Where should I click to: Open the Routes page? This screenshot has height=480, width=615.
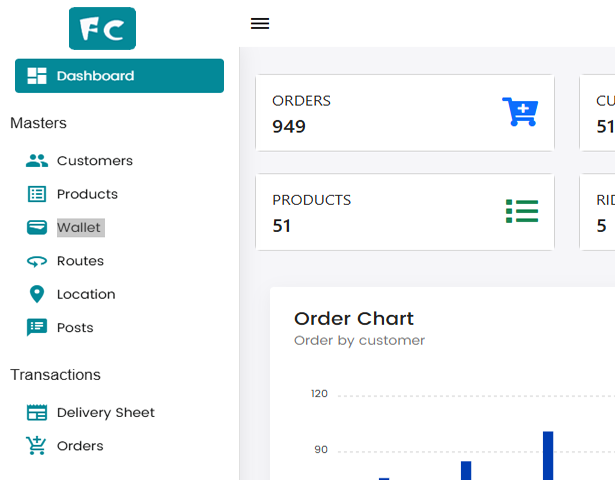80,261
